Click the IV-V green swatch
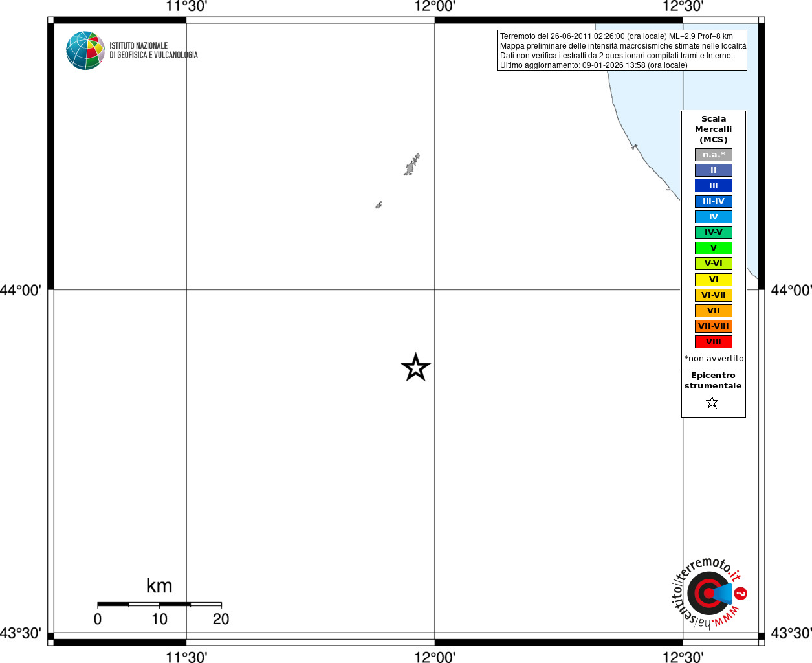This screenshot has width=812, height=663. point(714,232)
